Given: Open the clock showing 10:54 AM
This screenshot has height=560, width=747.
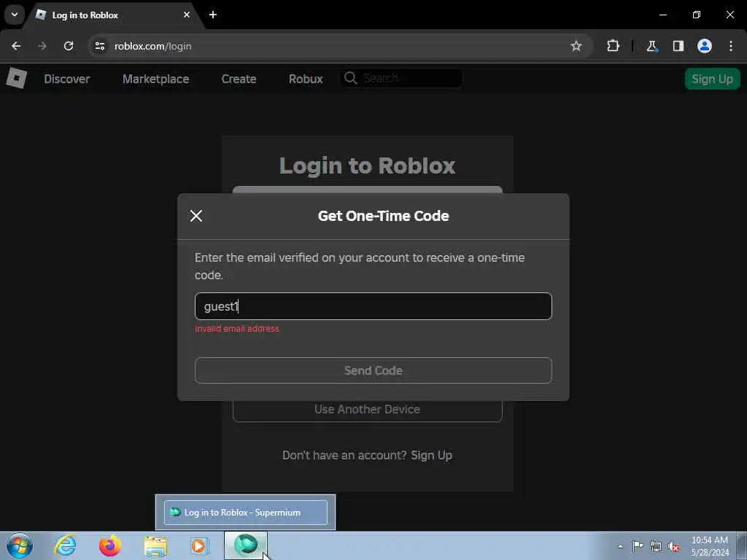Looking at the screenshot, I should click(710, 546).
